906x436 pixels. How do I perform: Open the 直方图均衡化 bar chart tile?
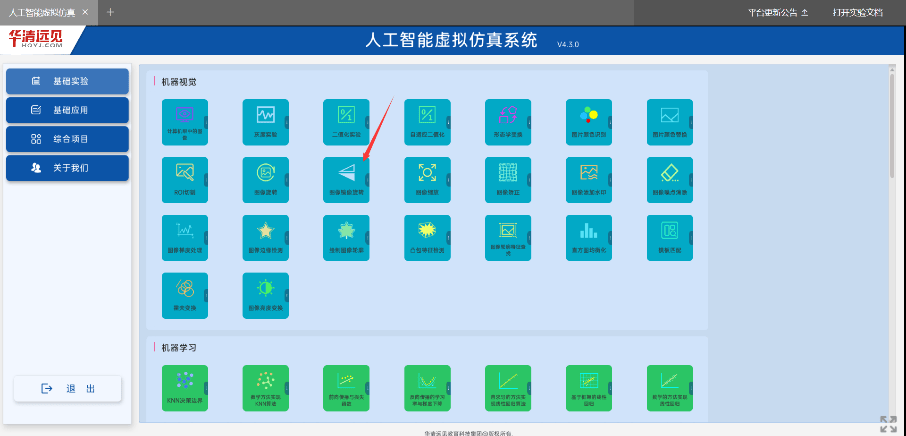point(589,238)
